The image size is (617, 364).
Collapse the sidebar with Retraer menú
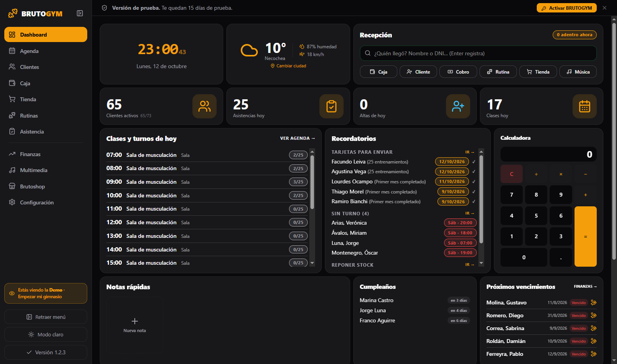click(46, 317)
